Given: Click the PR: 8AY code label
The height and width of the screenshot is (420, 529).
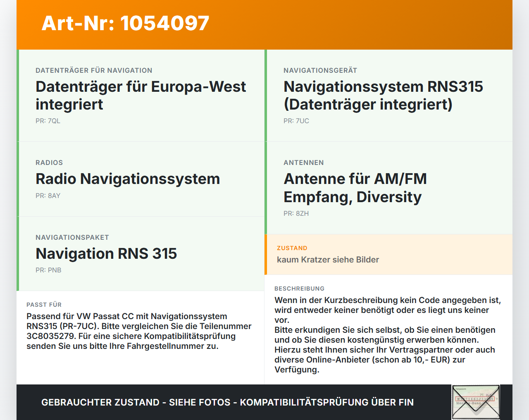Looking at the screenshot, I should (x=48, y=196).
